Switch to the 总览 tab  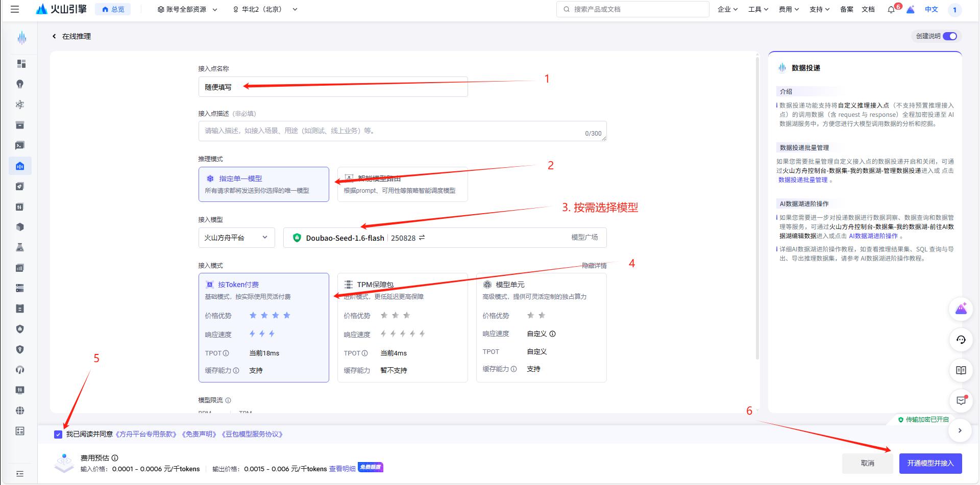coord(113,9)
